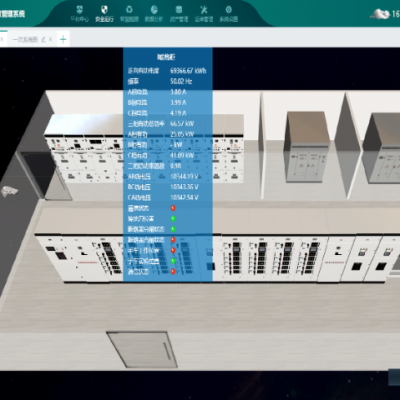This screenshot has height=400, width=400.
Task: Close the 一次系统图 tab
Action: (50, 40)
